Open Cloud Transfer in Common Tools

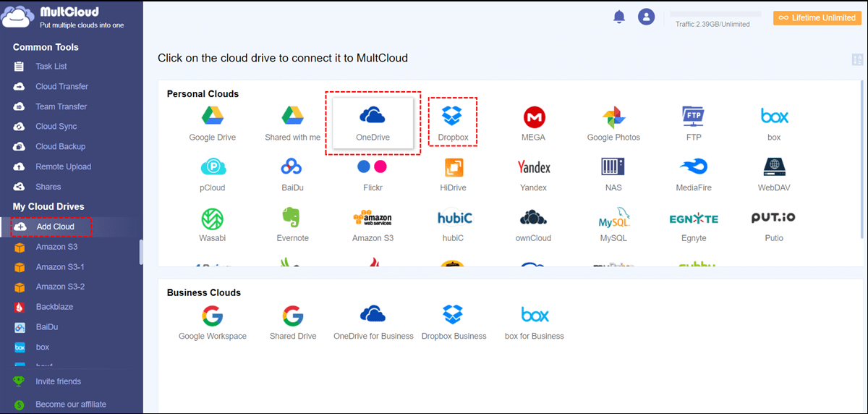61,86
